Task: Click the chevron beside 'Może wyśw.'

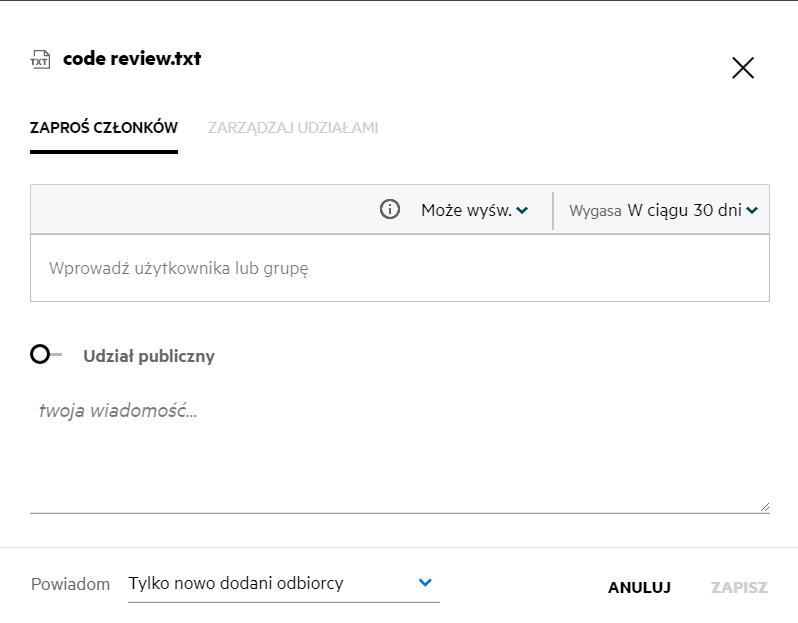Action: coord(522,210)
